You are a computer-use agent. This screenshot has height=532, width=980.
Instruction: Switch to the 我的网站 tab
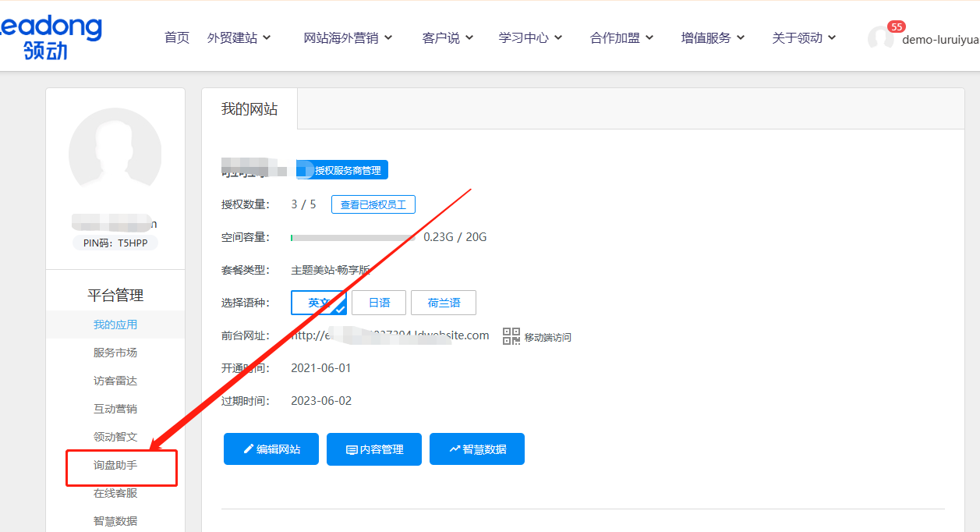point(251,109)
